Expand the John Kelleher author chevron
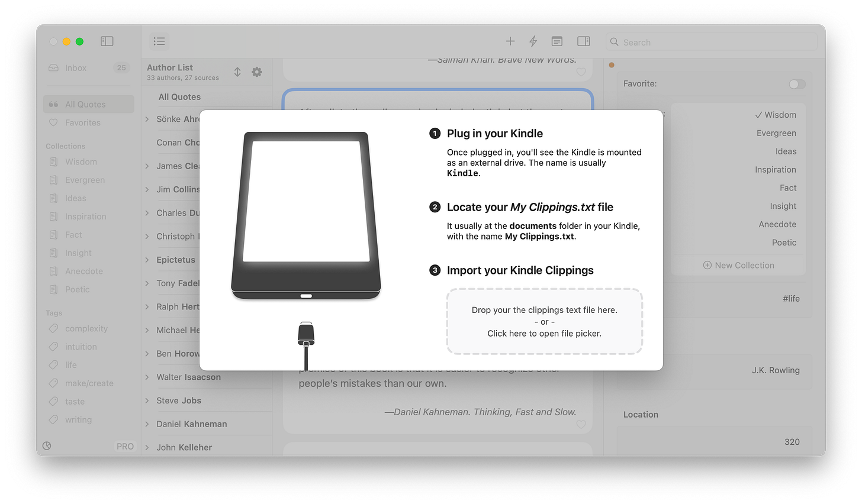This screenshot has width=862, height=504. 147,447
